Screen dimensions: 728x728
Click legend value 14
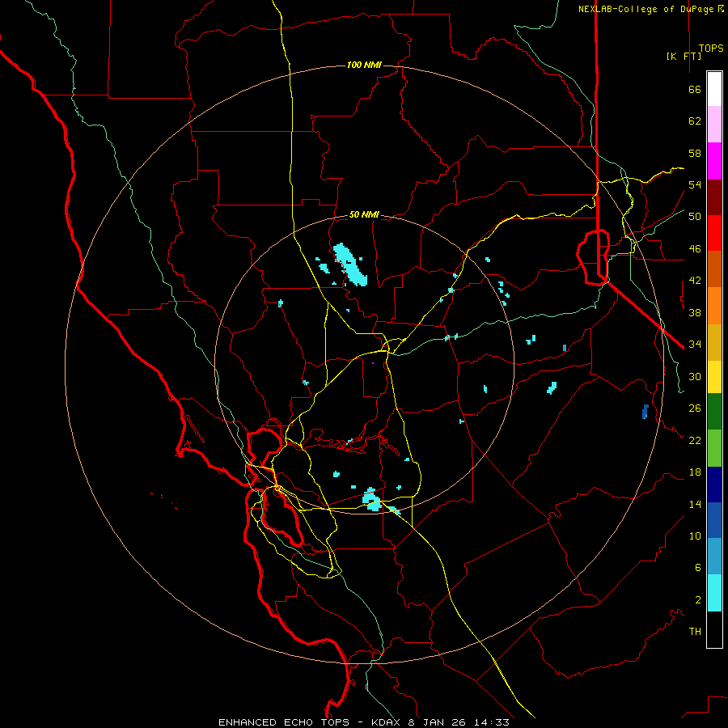[x=695, y=504]
